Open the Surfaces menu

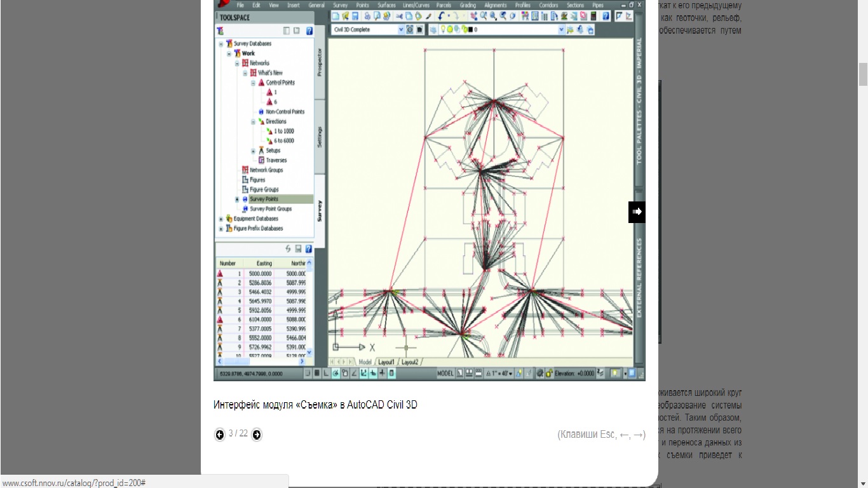[386, 5]
